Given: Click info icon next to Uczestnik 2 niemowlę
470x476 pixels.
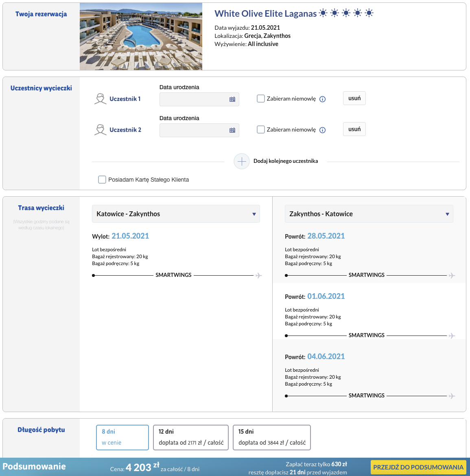Looking at the screenshot, I should [323, 130].
